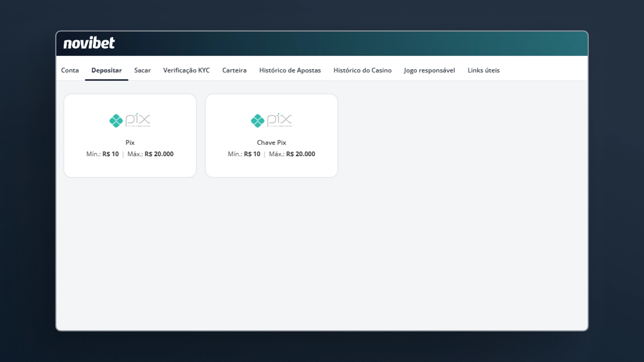Switch to the Sacar tab
The width and height of the screenshot is (644, 362).
(143, 70)
